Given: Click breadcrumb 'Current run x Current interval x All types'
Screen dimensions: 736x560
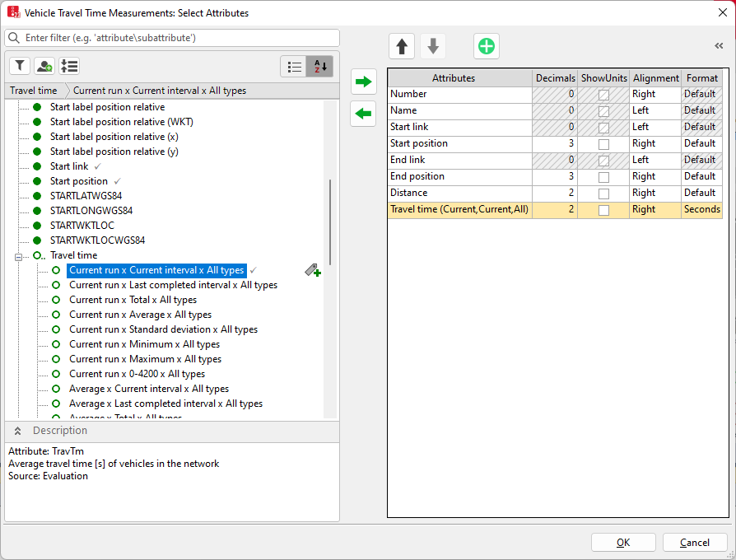Looking at the screenshot, I should pos(160,91).
